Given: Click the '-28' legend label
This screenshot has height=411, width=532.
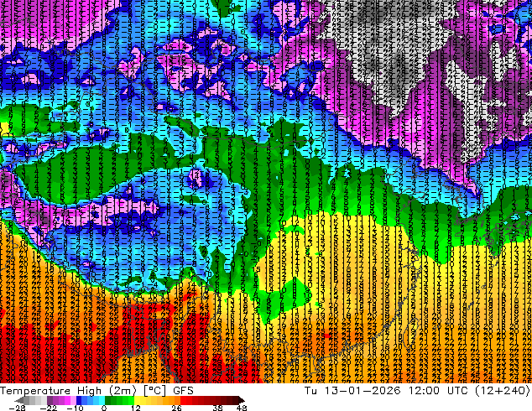Looking at the screenshot, I should pyautogui.click(x=17, y=408).
